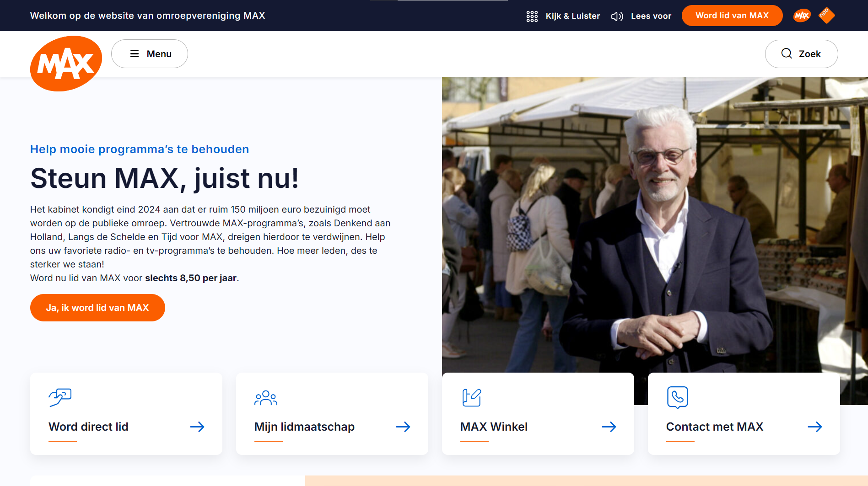Screen dimensions: 868x486
Task: Click the NPO logo icon
Action: [x=826, y=15]
